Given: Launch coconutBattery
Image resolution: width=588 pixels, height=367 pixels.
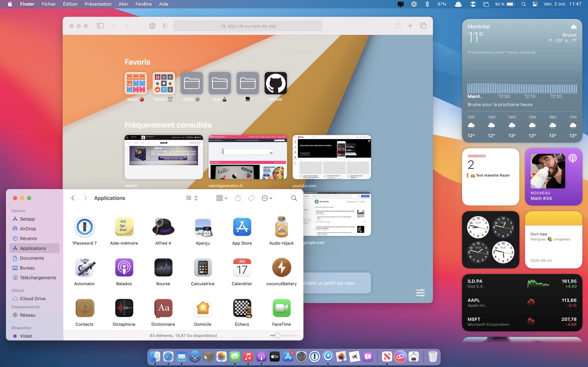Looking at the screenshot, I should pos(281,268).
